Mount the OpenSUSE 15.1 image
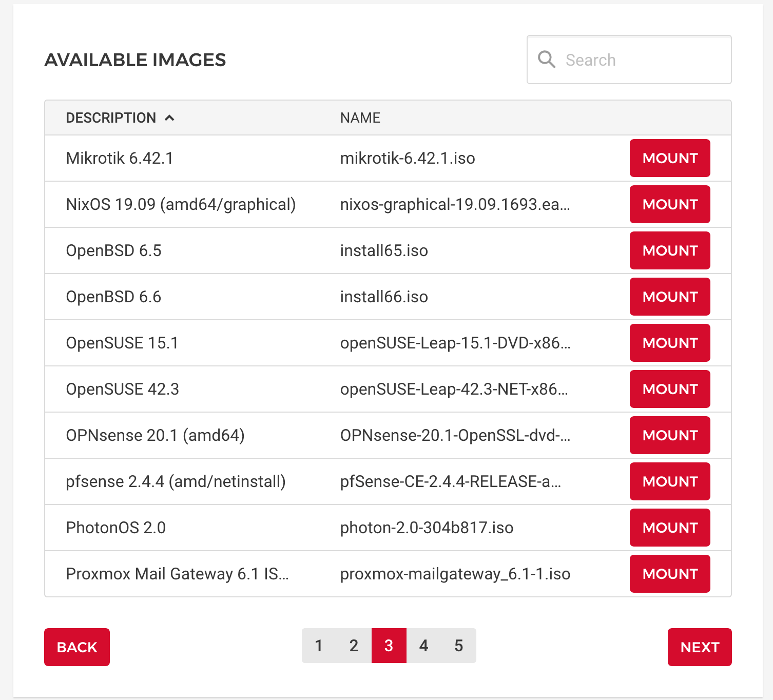 tap(670, 343)
